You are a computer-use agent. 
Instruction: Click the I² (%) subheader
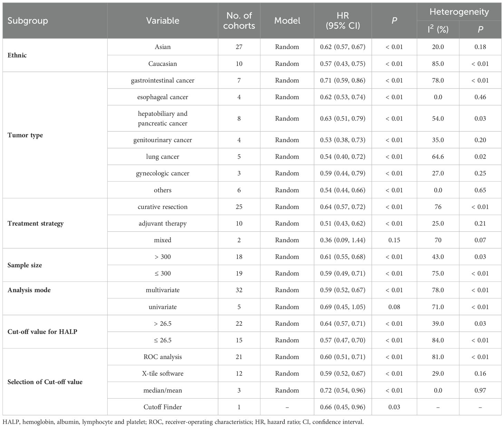438,30
